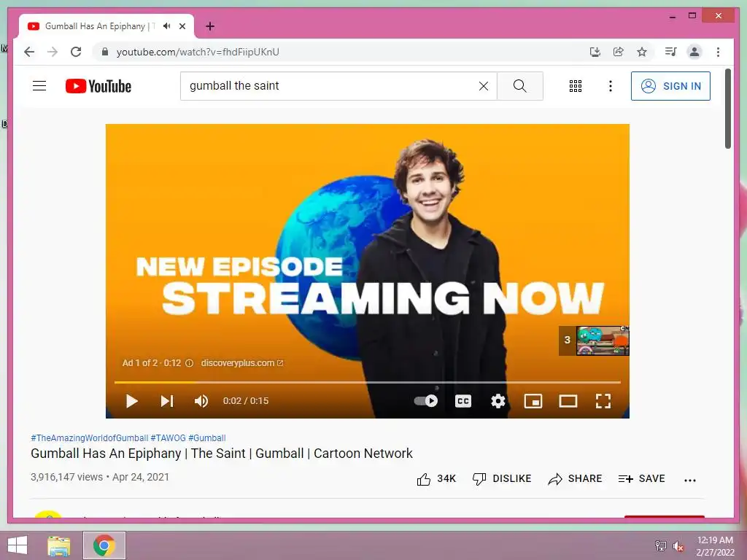747x560 pixels.
Task: Save video to a playlist
Action: tap(641, 479)
